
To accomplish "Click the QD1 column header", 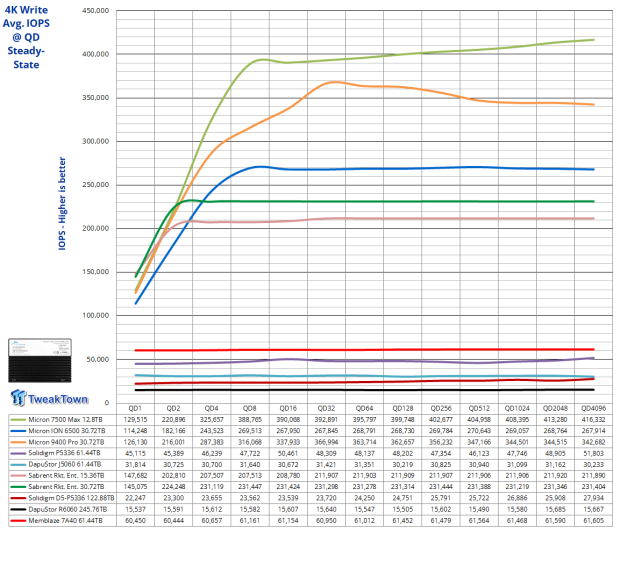I will click(x=135, y=408).
